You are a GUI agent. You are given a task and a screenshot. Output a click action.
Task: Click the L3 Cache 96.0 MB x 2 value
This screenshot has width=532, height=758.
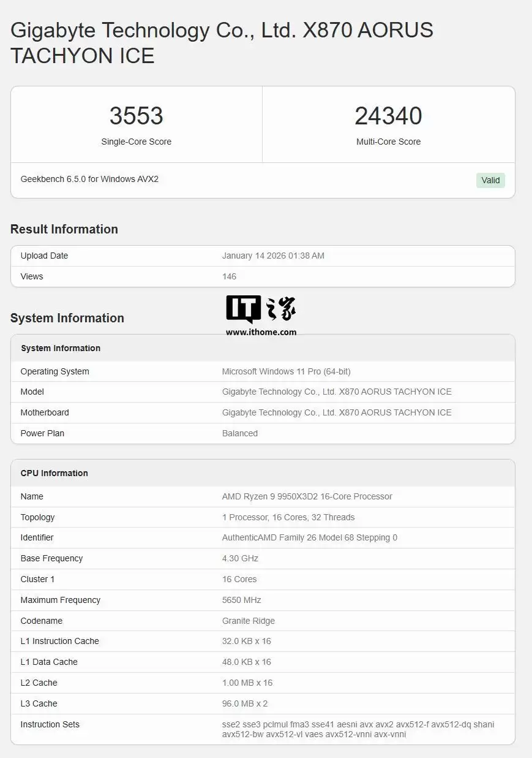245,703
